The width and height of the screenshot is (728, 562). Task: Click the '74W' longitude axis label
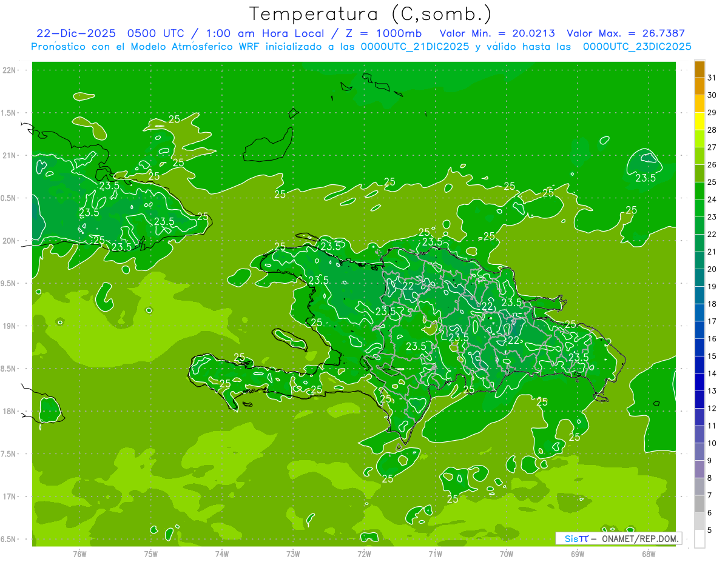click(222, 554)
